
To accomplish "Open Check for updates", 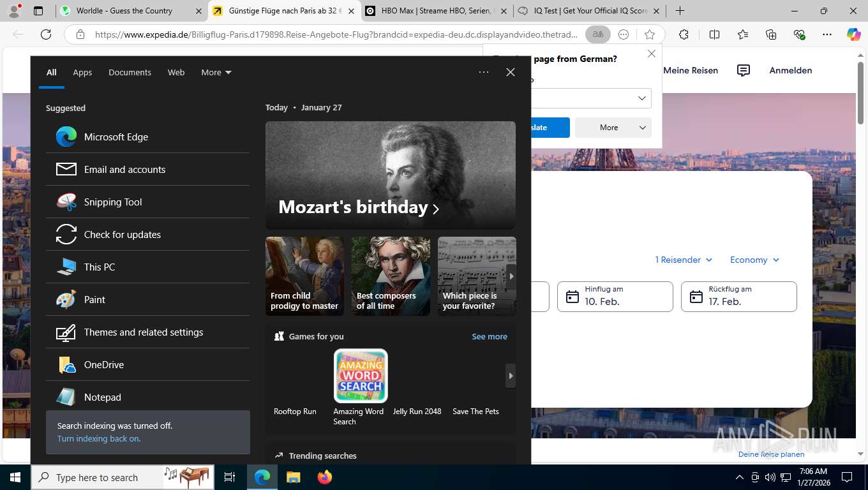I will click(147, 234).
